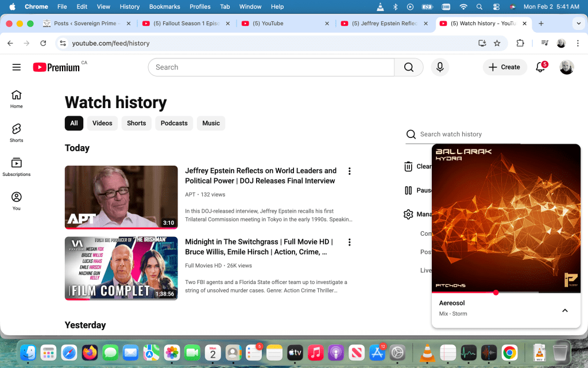The height and width of the screenshot is (368, 588).
Task: Open the YouTube hamburger guide menu
Action: point(16,67)
